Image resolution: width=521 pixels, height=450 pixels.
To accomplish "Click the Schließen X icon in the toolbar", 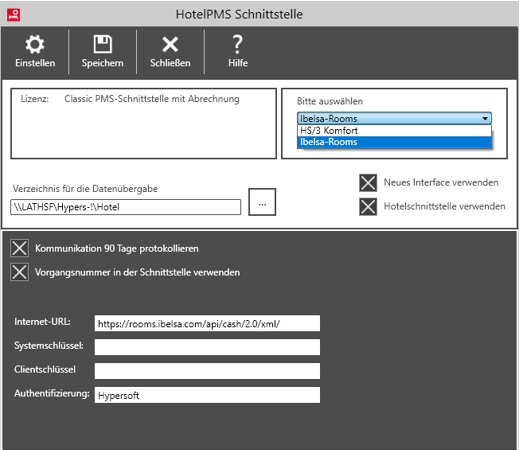I will pos(170,44).
